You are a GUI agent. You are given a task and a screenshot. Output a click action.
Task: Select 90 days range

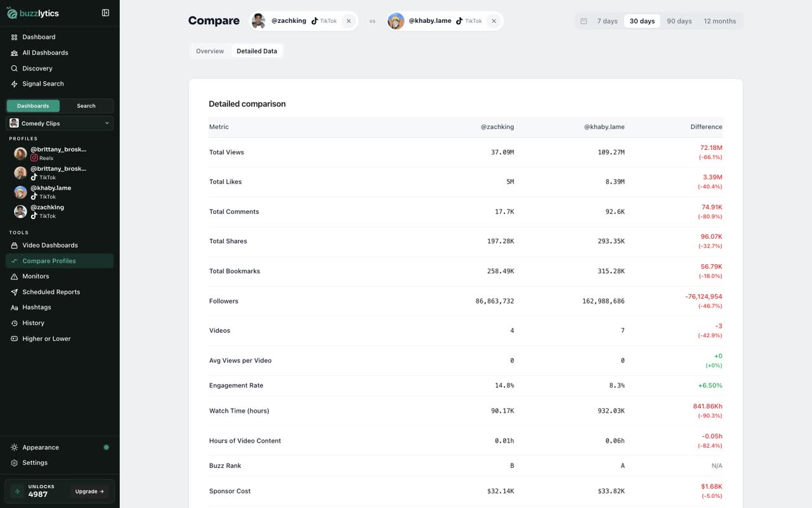pos(679,21)
